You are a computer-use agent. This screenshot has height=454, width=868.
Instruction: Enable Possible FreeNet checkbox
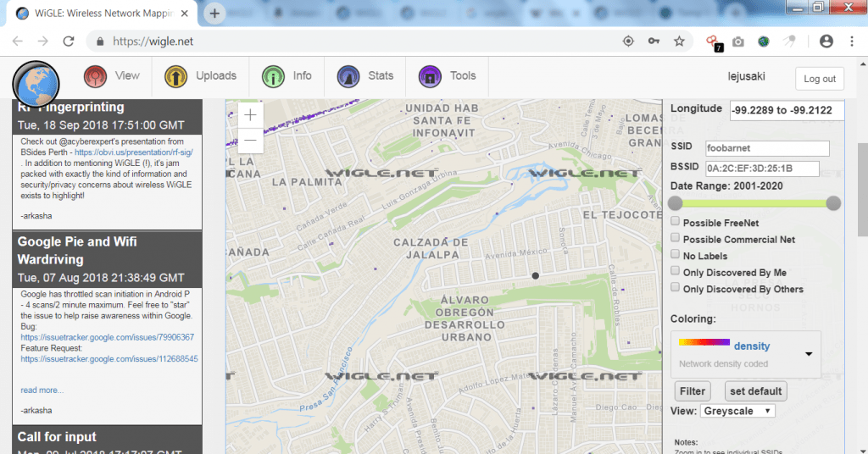point(675,221)
